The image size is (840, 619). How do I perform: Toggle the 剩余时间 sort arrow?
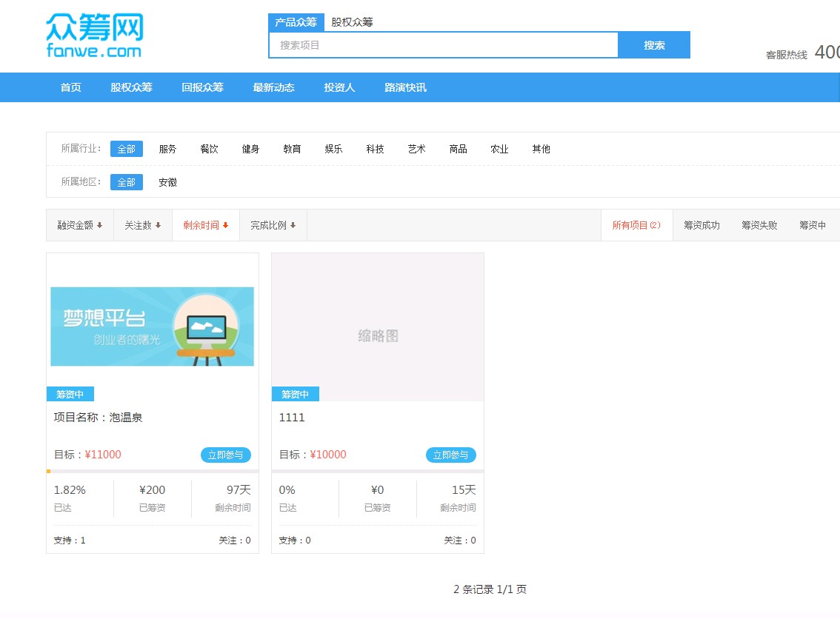[205, 224]
